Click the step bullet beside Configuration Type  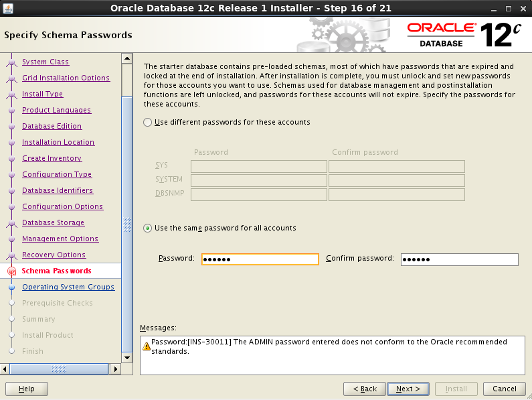point(12,175)
